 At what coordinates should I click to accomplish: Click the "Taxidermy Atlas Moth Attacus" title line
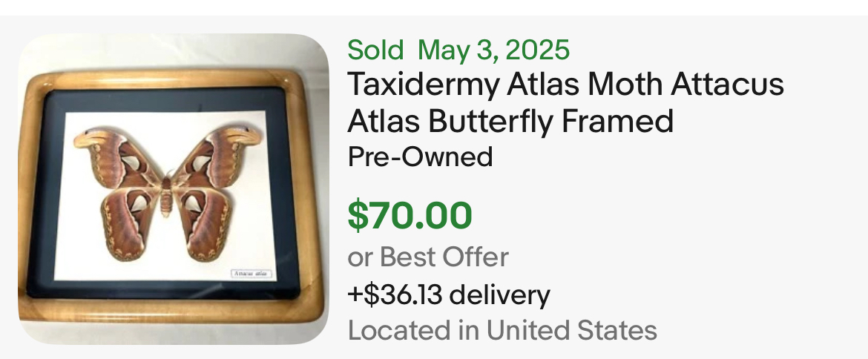tap(565, 85)
